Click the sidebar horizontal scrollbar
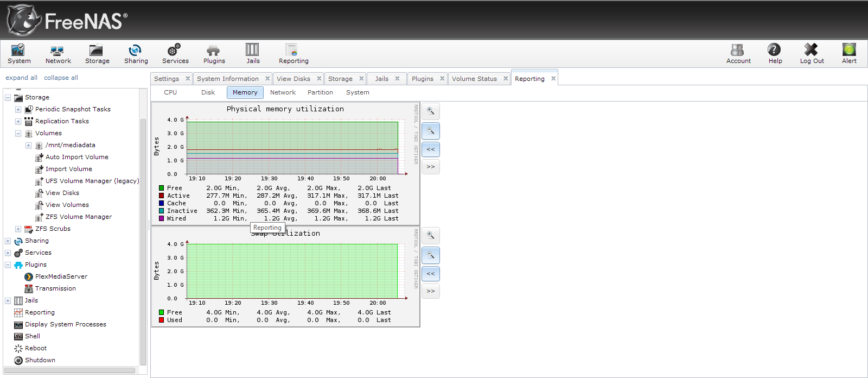 point(69,370)
